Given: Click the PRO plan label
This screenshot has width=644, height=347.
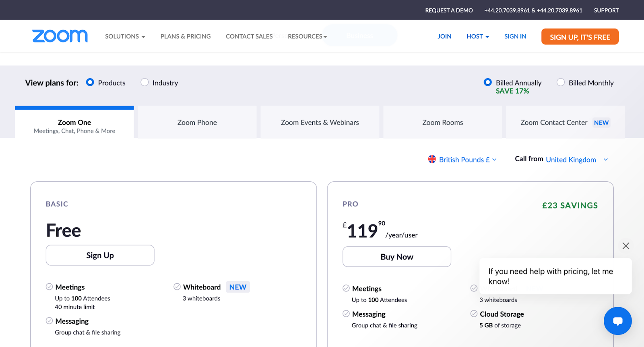Looking at the screenshot, I should pyautogui.click(x=350, y=204).
